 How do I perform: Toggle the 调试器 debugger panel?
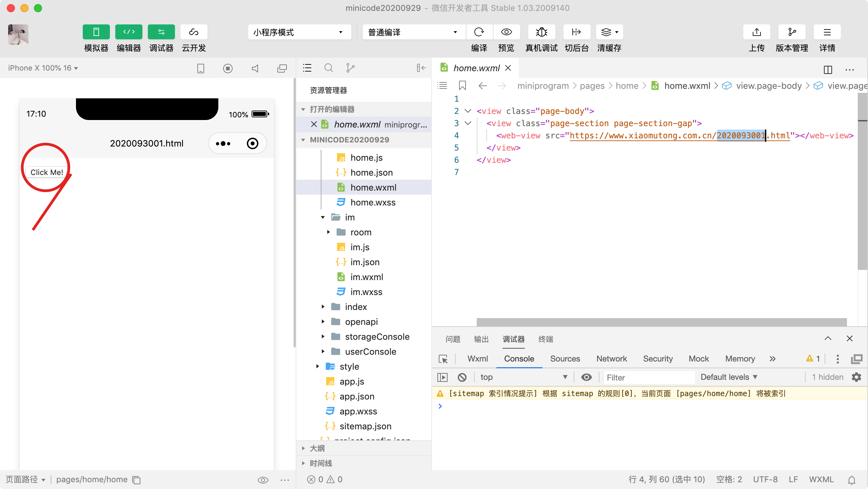pyautogui.click(x=161, y=32)
